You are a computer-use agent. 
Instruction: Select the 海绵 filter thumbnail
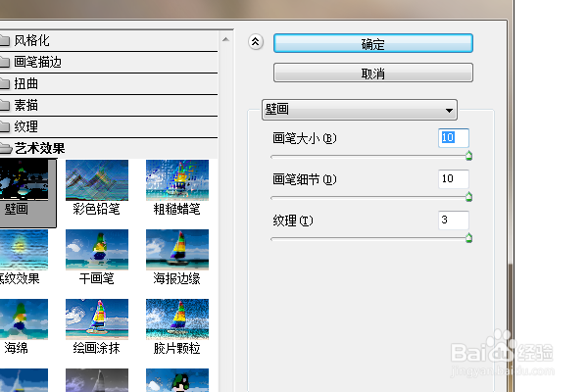[24, 327]
